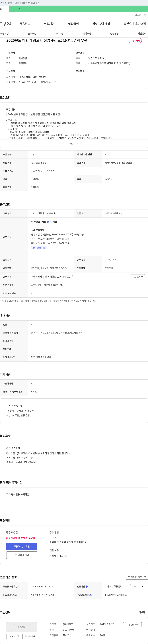
Task: Open 지도 보기 dropdown for 근무 예정지
Action: pos(138,277)
